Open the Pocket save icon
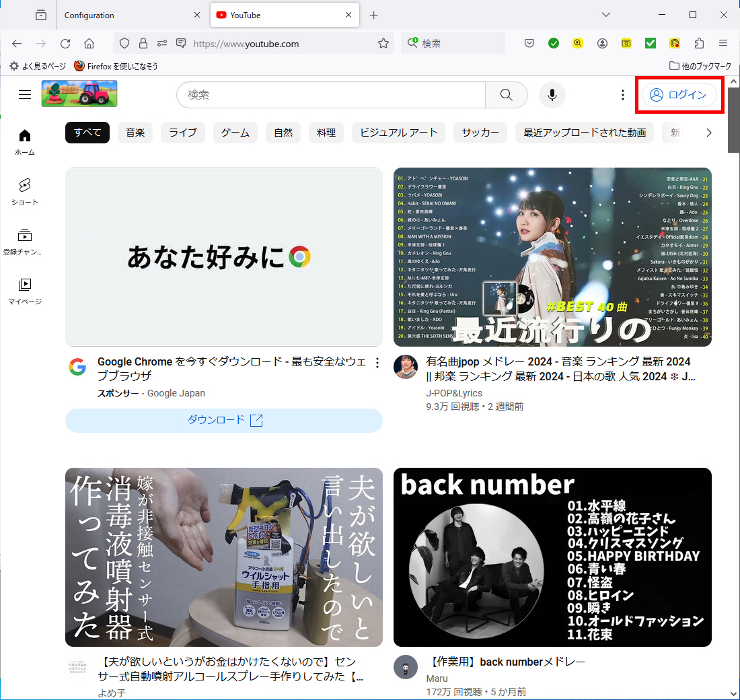 [529, 44]
